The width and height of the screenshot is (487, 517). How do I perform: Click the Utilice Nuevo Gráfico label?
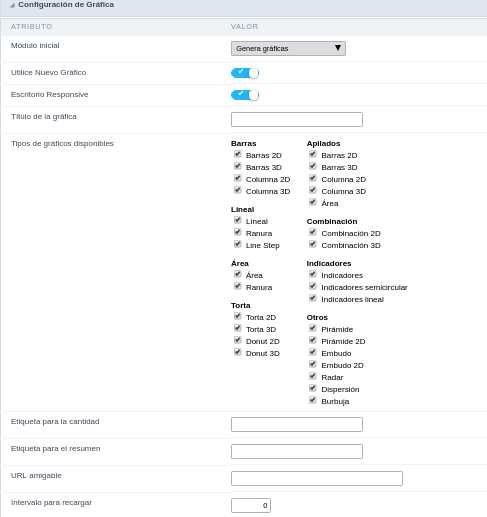[48, 73]
